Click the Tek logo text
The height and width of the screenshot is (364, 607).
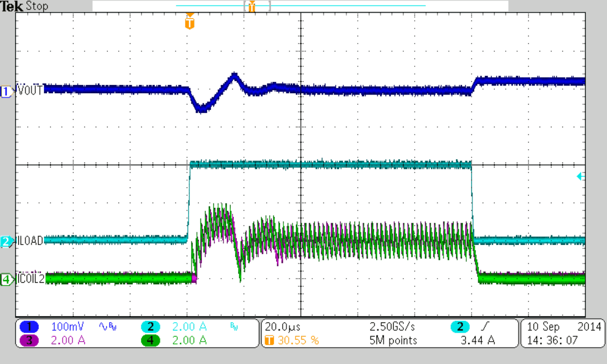point(12,6)
